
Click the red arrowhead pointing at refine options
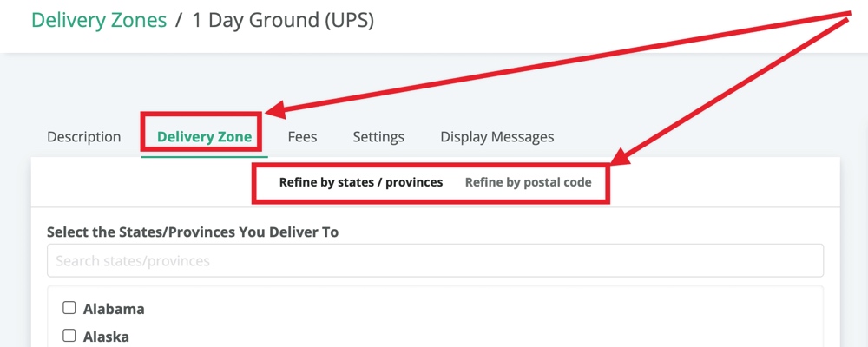621,158
